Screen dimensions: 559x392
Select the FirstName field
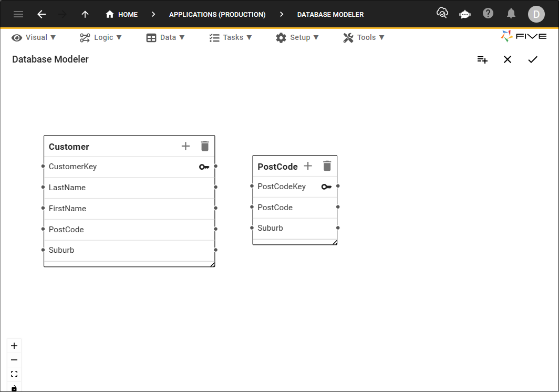129,209
